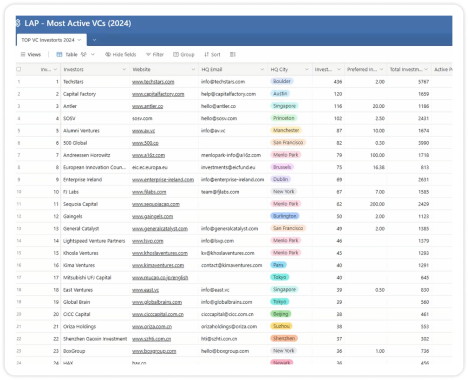The image size is (468, 380).
Task: Select the Global Brain investor cell
Action: coord(95,302)
